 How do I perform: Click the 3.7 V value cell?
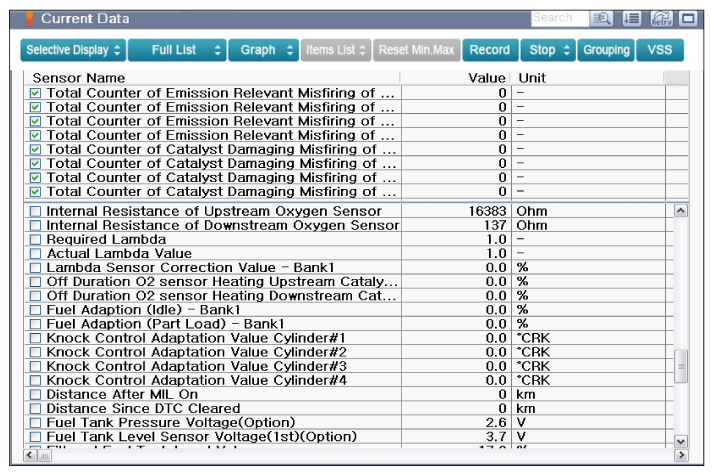coord(456,437)
